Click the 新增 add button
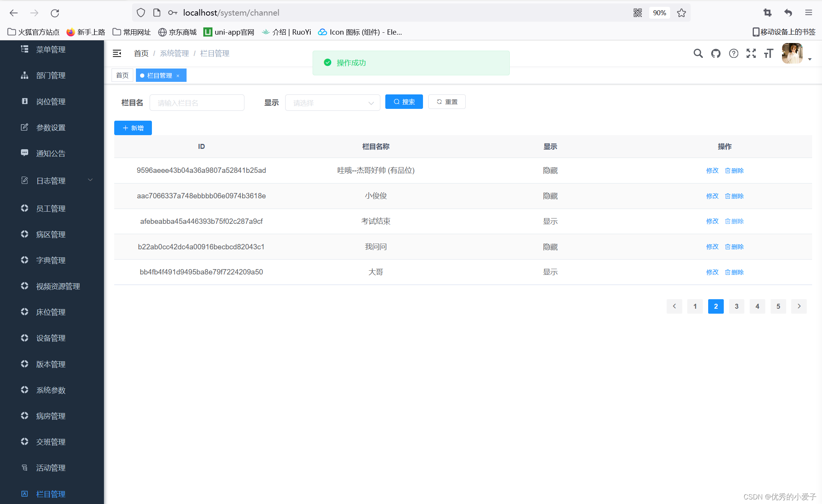Viewport: 822px width, 504px height. click(x=133, y=128)
